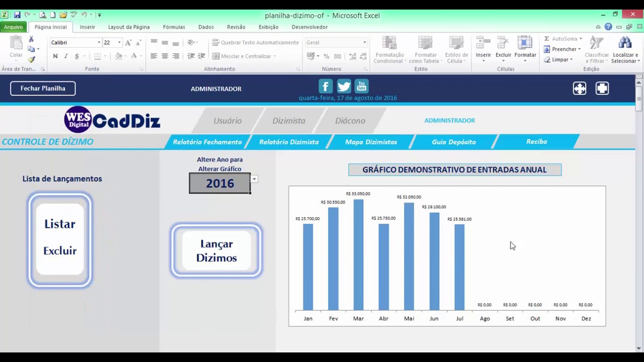The height and width of the screenshot is (362, 644).
Task: Open the font name Calibri dropdown
Action: [x=99, y=43]
